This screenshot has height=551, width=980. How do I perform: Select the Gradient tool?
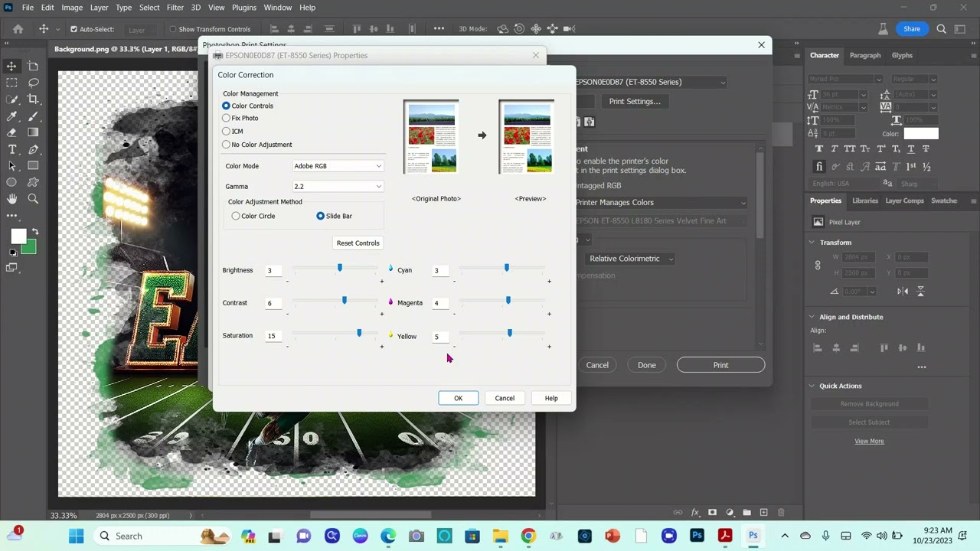pos(33,132)
